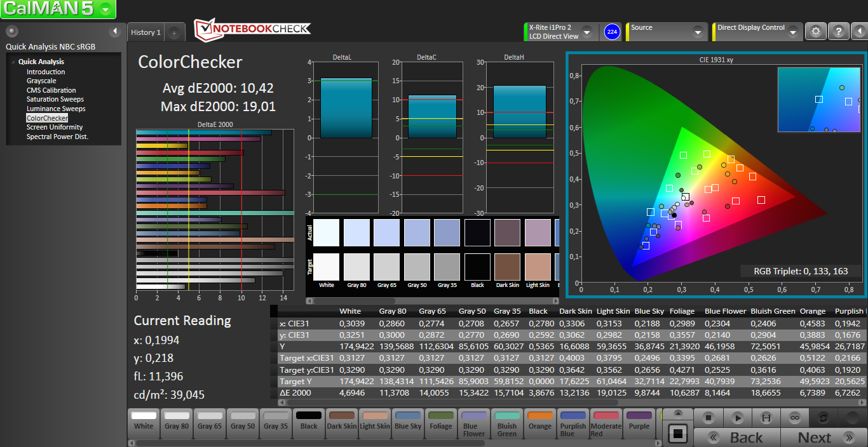Click the Back button

[737, 437]
